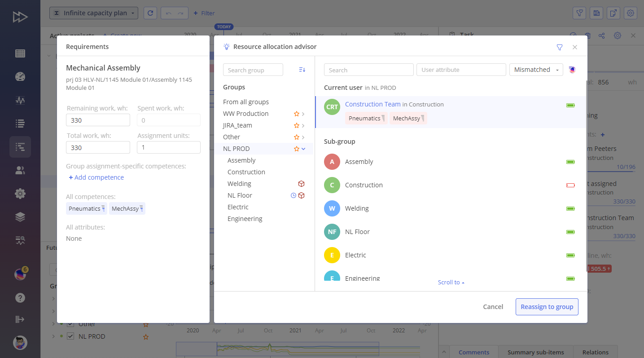Close the Resource allocation advisor dialog
This screenshot has height=358, width=644.
pos(575,47)
